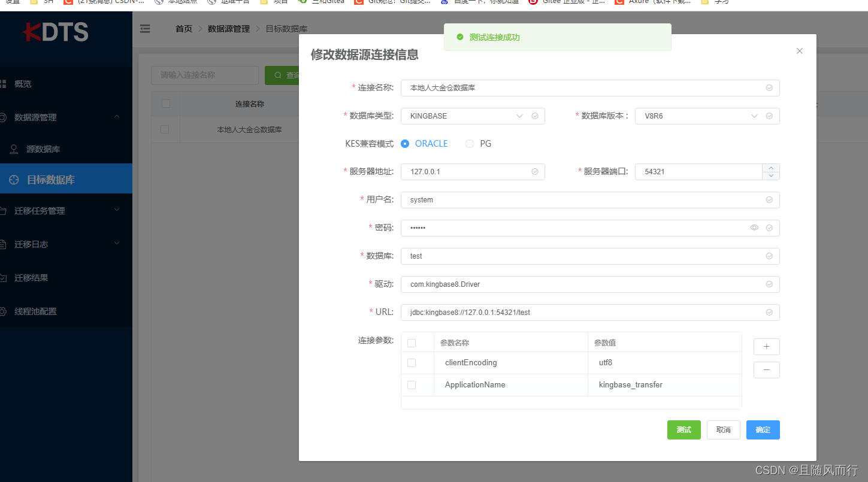Increase the server port with up arrow
This screenshot has height=482, width=868.
coord(771,168)
